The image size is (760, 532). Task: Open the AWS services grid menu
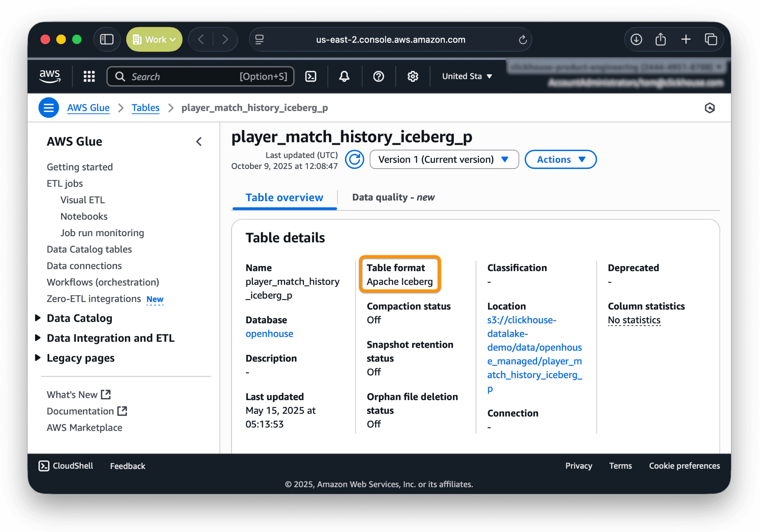pyautogui.click(x=89, y=76)
